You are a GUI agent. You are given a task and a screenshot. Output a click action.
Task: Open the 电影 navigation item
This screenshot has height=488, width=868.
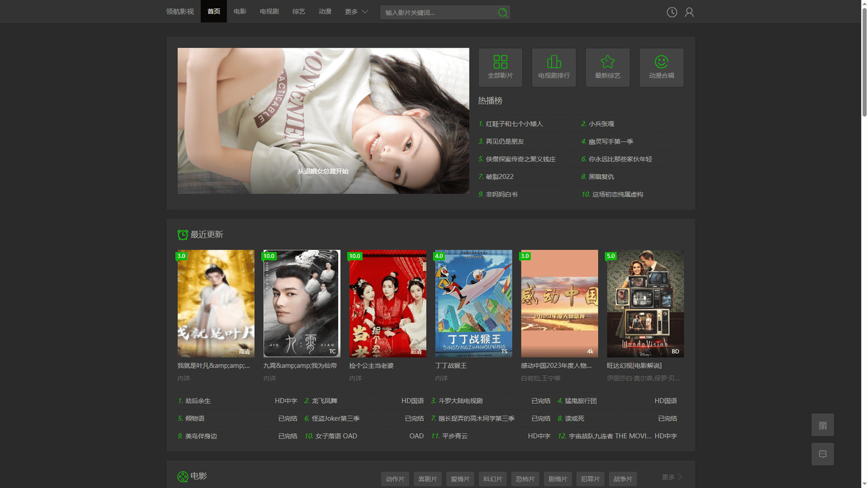click(240, 11)
